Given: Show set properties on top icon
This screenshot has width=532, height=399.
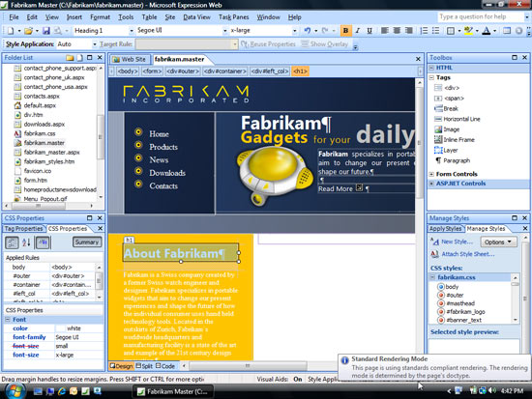Looking at the screenshot, I should coord(43,242).
